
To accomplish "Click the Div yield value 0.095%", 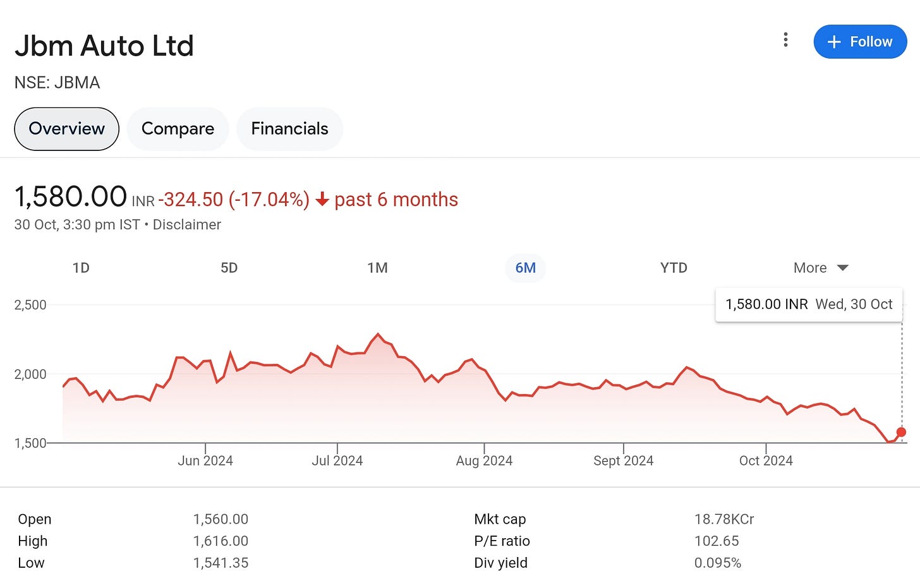I will pos(718,563).
